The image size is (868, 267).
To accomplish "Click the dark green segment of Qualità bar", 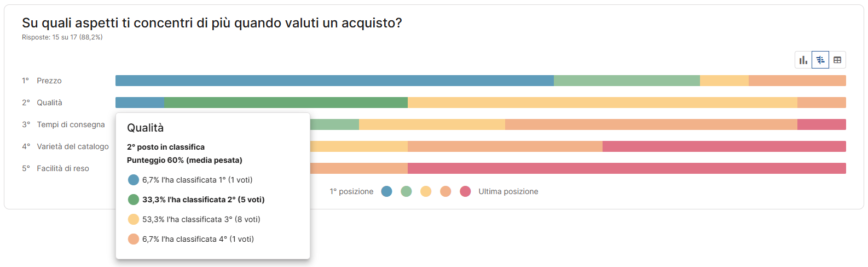I will [286, 103].
